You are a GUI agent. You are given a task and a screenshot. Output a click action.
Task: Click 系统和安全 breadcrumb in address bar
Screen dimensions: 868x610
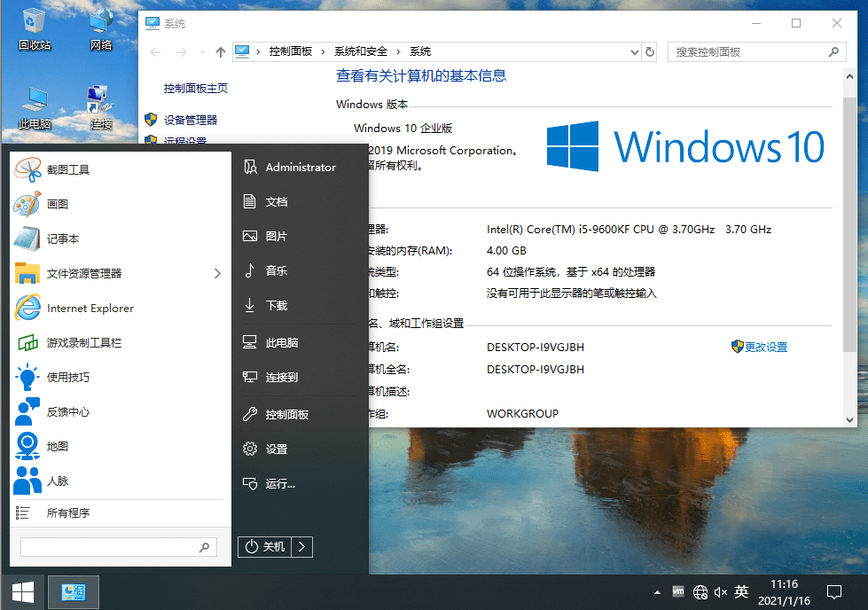[361, 51]
